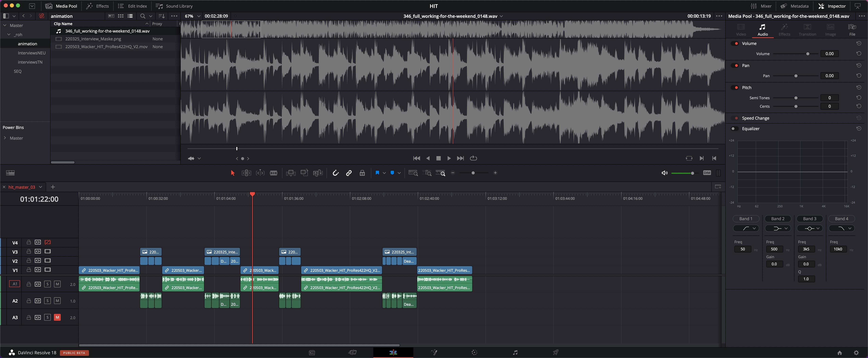Toggle Pitch section enable switch
The height and width of the screenshot is (358, 868).
click(x=735, y=88)
